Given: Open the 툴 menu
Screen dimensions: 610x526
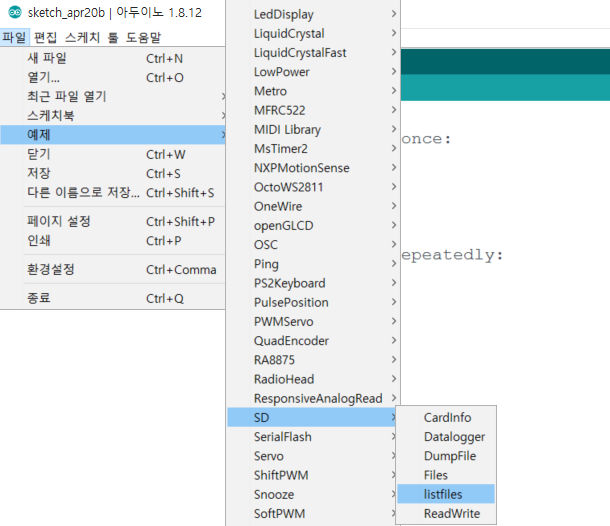Looking at the screenshot, I should [x=113, y=38].
